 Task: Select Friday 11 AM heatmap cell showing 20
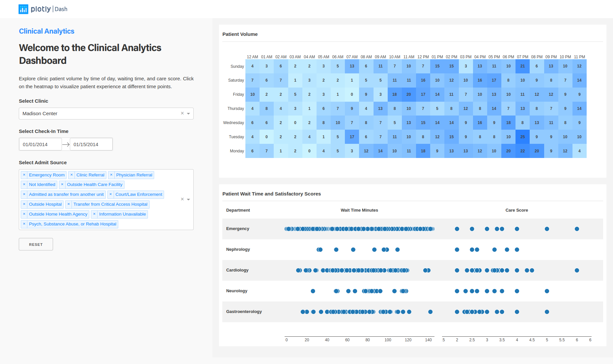pyautogui.click(x=408, y=94)
